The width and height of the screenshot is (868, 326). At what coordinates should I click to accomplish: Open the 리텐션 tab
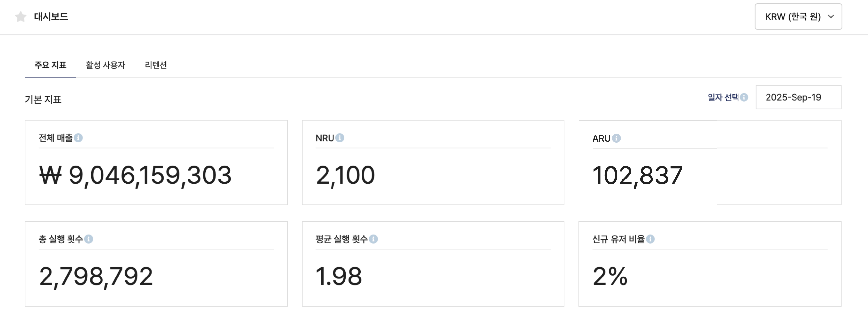pos(156,65)
